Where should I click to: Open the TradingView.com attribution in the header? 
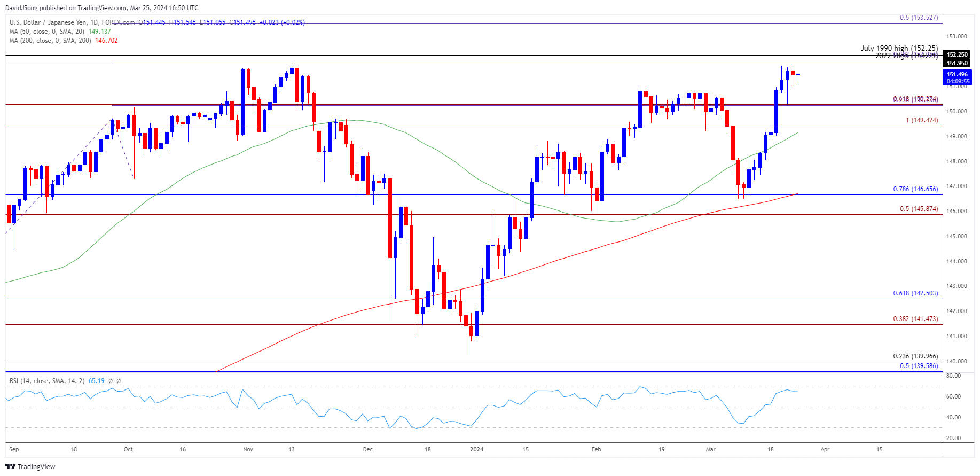102,8
